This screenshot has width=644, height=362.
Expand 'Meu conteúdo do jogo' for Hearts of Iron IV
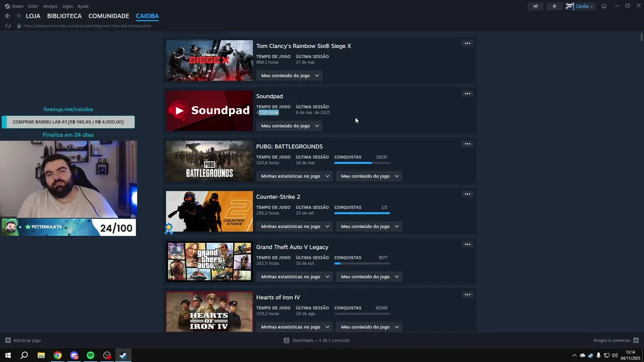click(x=369, y=327)
